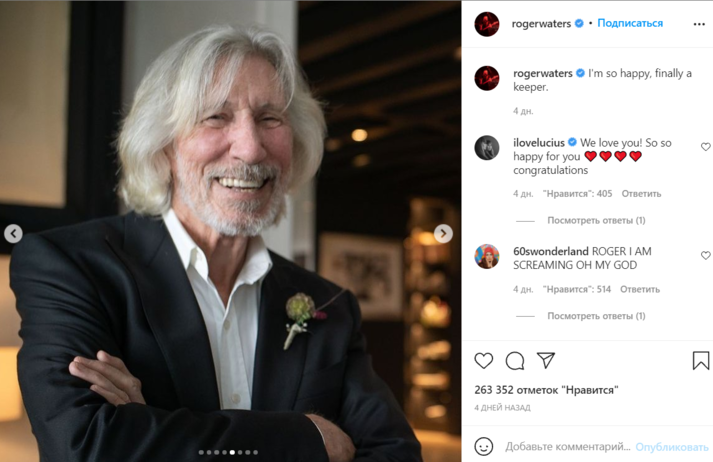Viewport: 713px width, 462px height.
Task: View the 263 352 likes count
Action: 546,390
